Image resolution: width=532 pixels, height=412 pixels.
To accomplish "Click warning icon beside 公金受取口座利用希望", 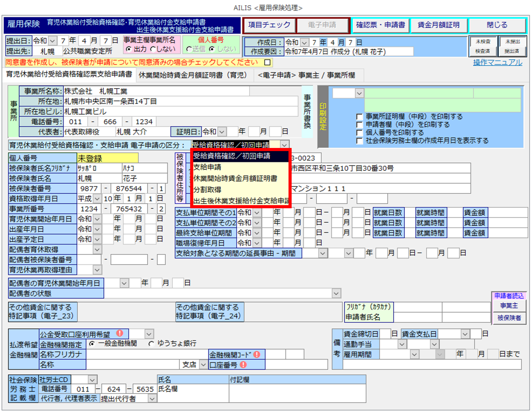I will click(120, 333).
